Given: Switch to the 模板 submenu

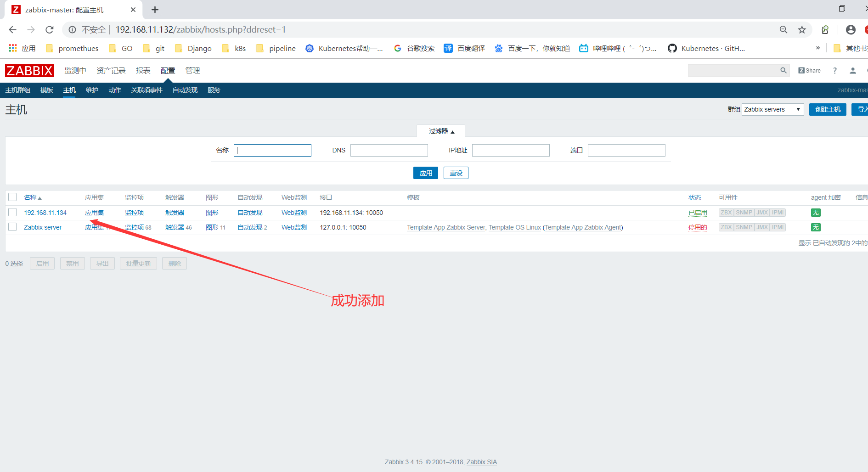Looking at the screenshot, I should pyautogui.click(x=47, y=90).
